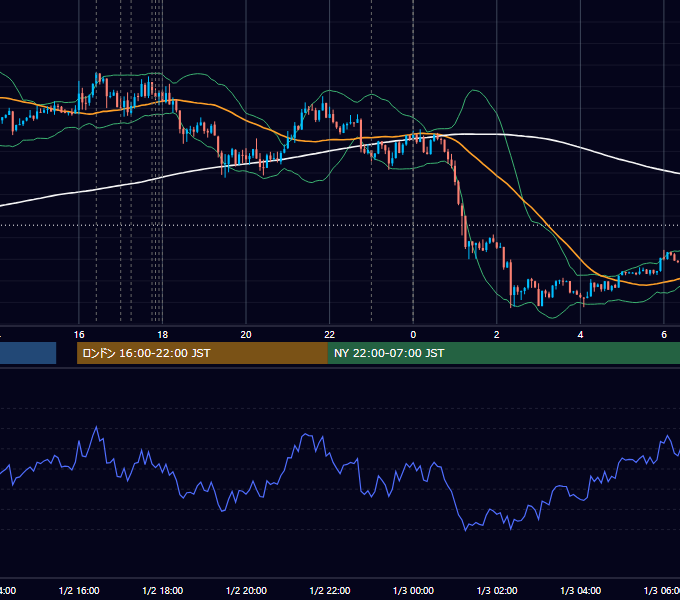This screenshot has width=680, height=600.
Task: Click the '6' hour label on price chart axis
Action: 664,335
